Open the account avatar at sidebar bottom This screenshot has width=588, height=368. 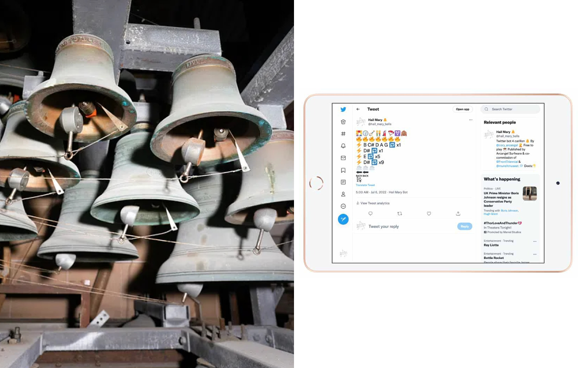click(x=343, y=253)
